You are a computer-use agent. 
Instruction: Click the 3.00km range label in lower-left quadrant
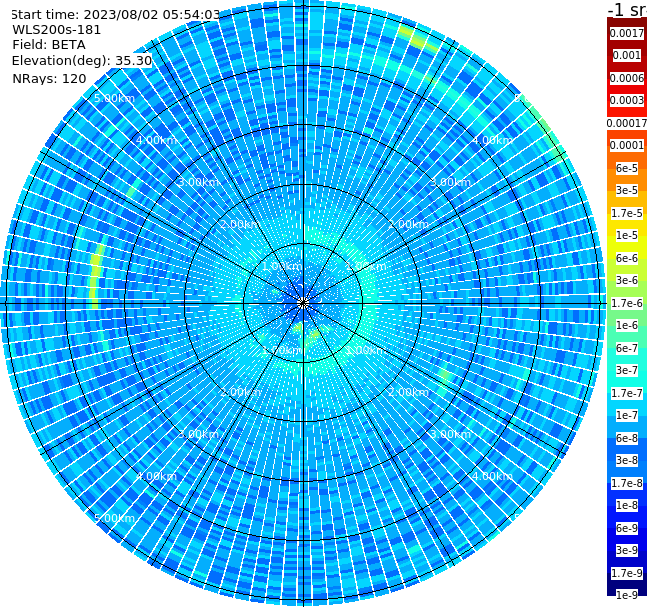coord(198,434)
